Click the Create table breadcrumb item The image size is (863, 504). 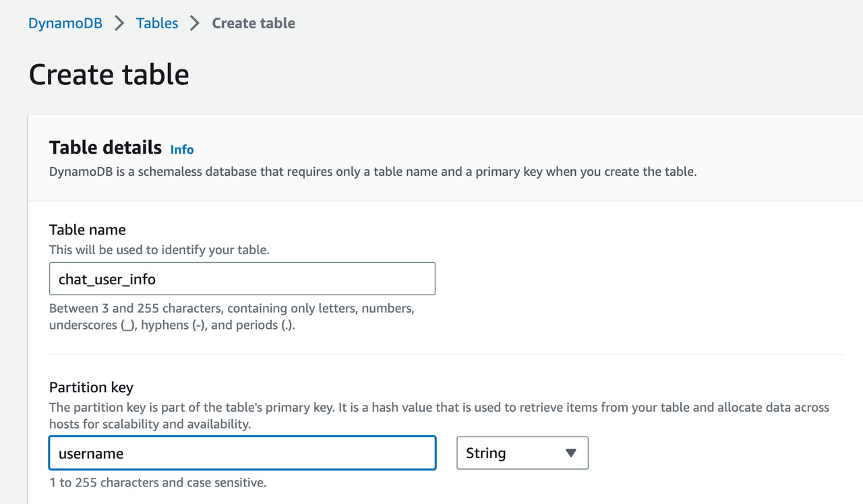pos(254,23)
